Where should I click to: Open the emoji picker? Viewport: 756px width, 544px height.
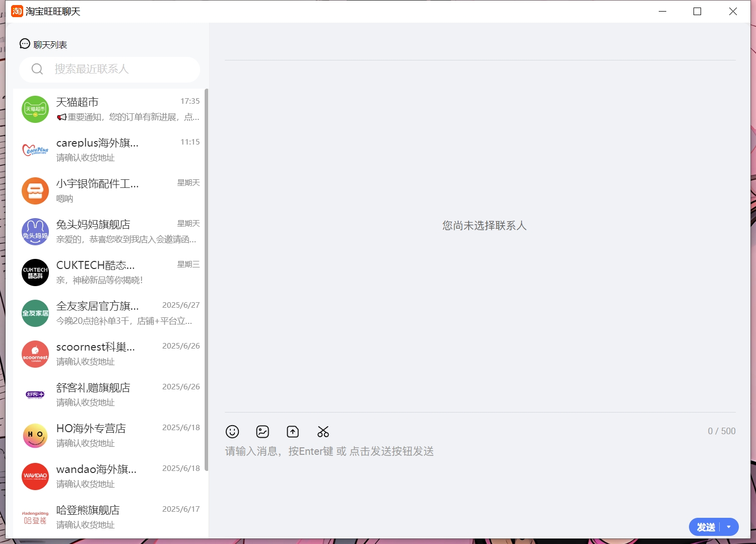point(232,432)
